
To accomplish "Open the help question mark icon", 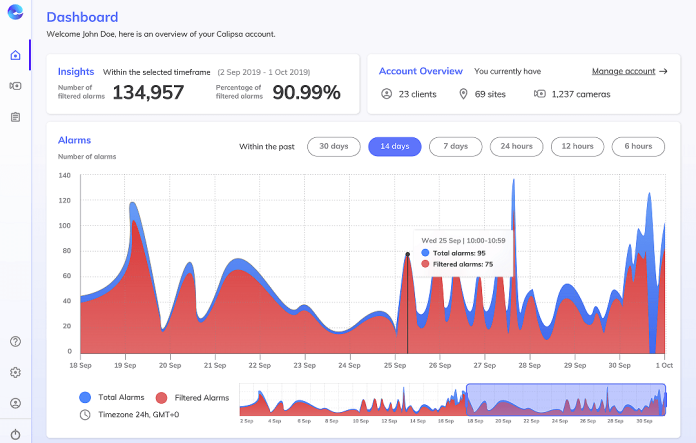I will (15, 341).
